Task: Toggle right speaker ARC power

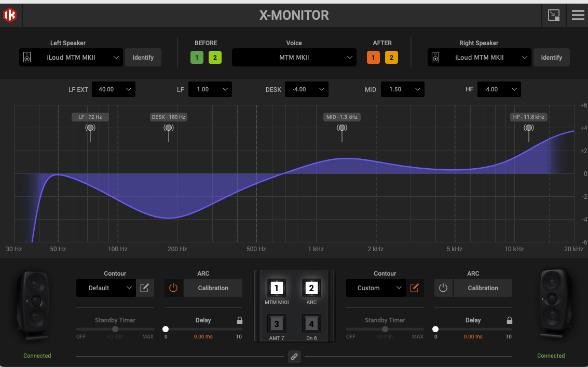Action: (x=443, y=288)
